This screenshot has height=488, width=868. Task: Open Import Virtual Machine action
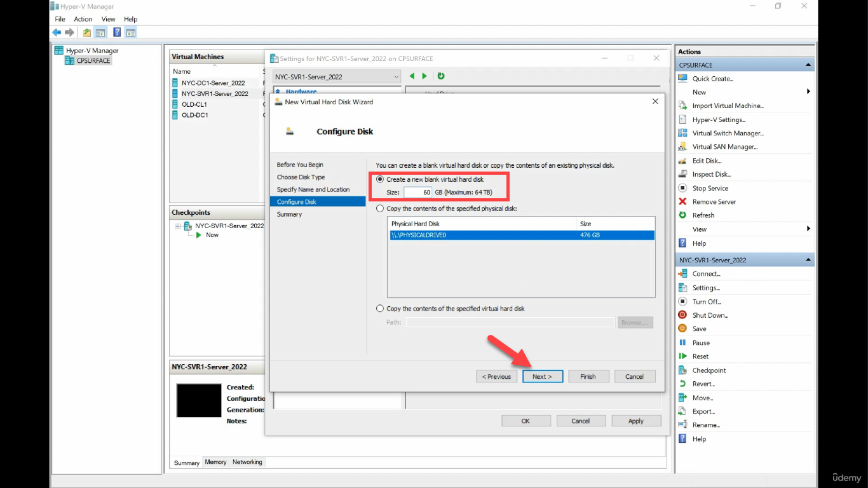click(x=728, y=106)
